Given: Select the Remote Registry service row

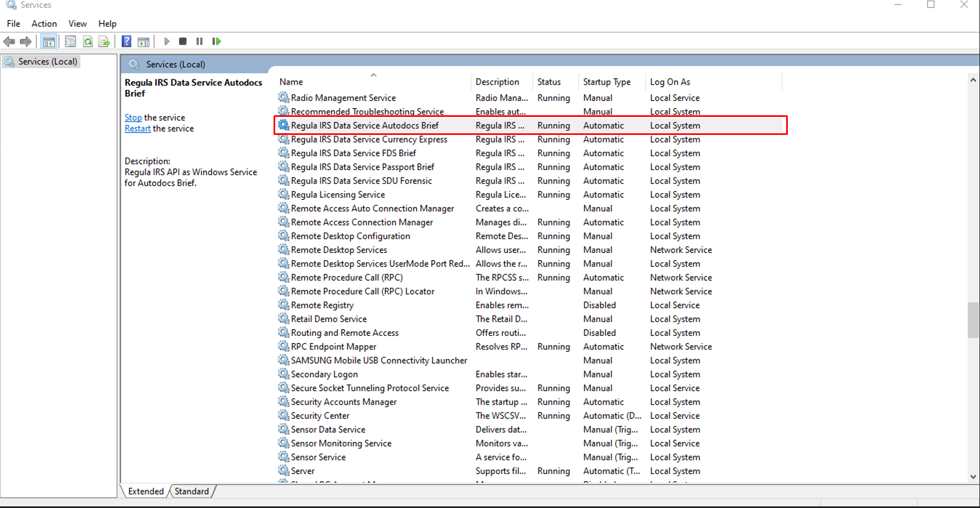Looking at the screenshot, I should tap(322, 305).
